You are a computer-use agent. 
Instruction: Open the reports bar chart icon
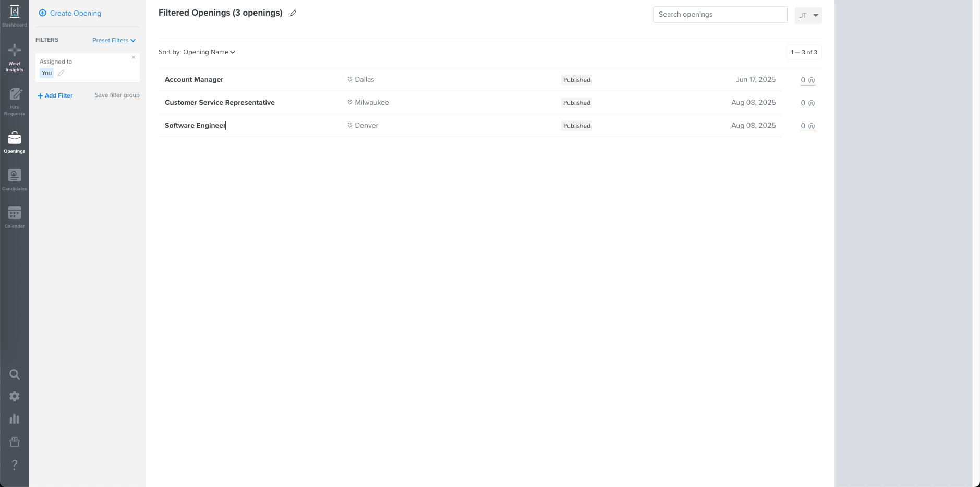(x=15, y=419)
